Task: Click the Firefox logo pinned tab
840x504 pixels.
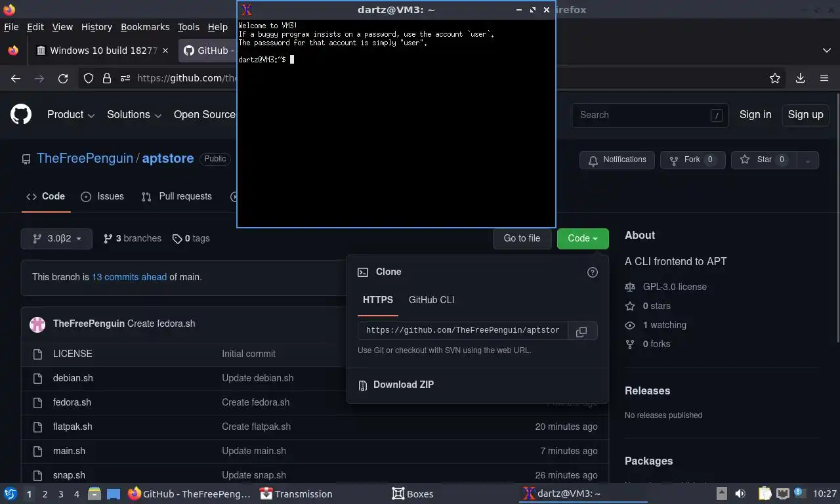Action: 13,51
